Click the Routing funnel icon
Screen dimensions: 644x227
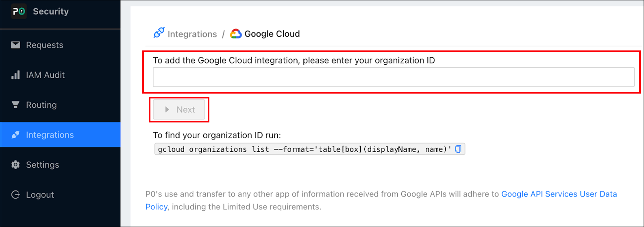click(15, 105)
